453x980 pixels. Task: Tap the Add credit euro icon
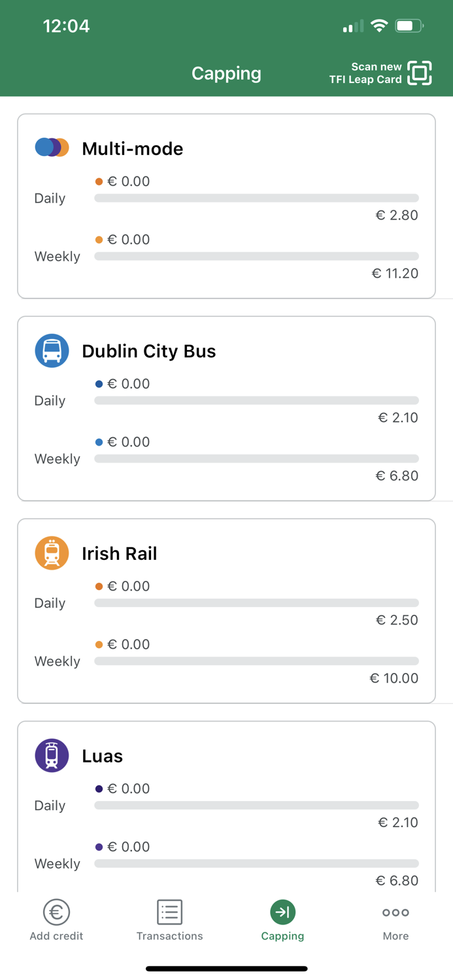coord(56,912)
